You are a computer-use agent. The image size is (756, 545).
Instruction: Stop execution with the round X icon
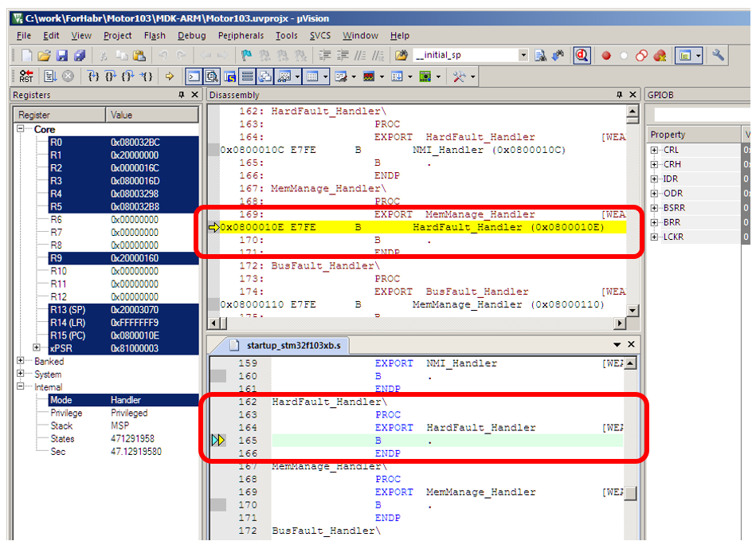point(68,76)
